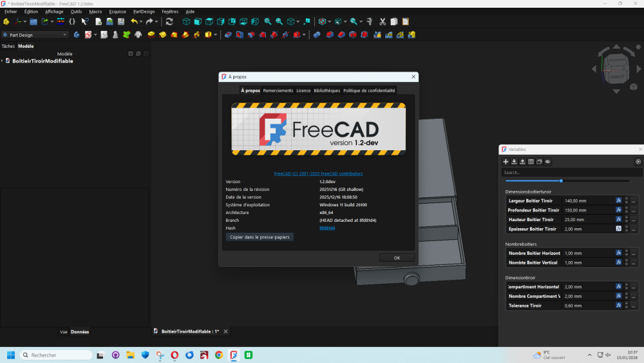
Task: Select the Pad tool icon
Action: click(151, 35)
